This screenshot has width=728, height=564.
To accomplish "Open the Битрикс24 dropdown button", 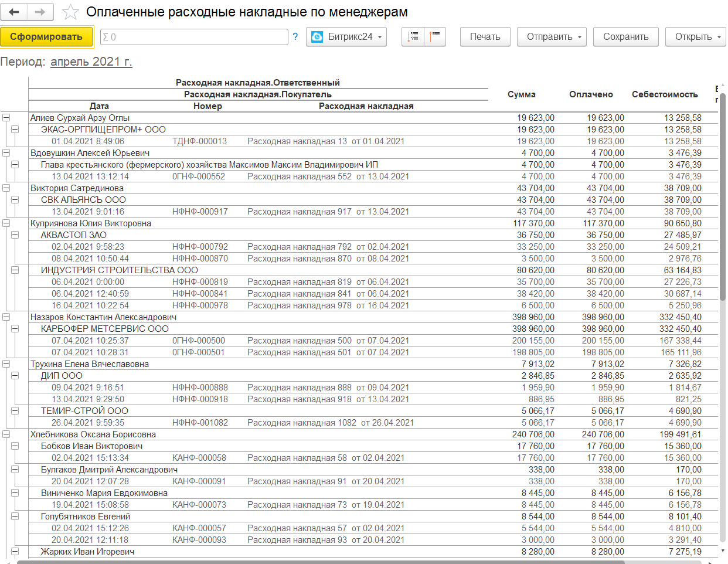I will [346, 36].
